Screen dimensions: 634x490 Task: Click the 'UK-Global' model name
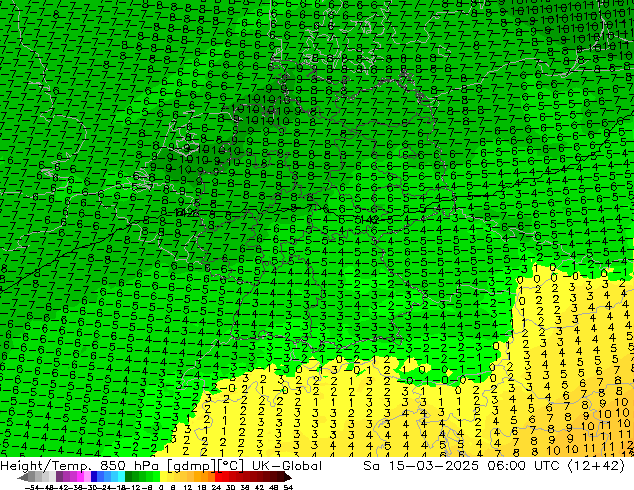click(287, 466)
